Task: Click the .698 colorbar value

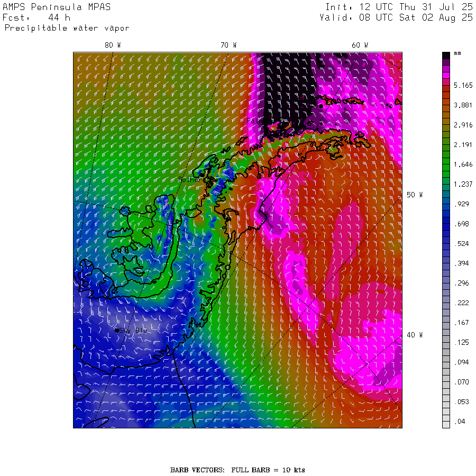Action: (x=461, y=224)
